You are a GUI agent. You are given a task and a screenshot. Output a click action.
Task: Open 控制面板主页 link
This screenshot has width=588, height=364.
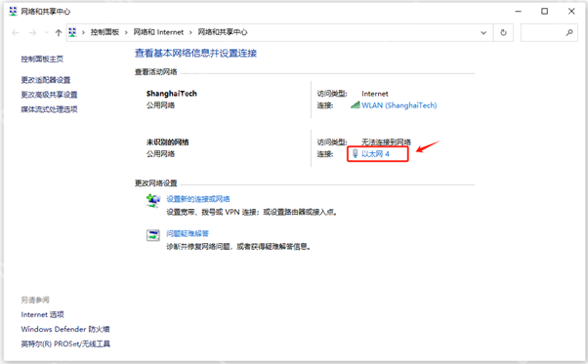tap(42, 60)
